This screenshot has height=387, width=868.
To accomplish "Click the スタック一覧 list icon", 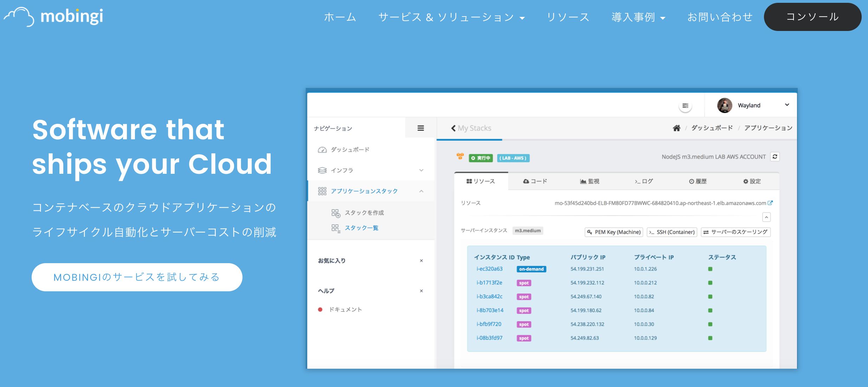I will click(x=336, y=228).
